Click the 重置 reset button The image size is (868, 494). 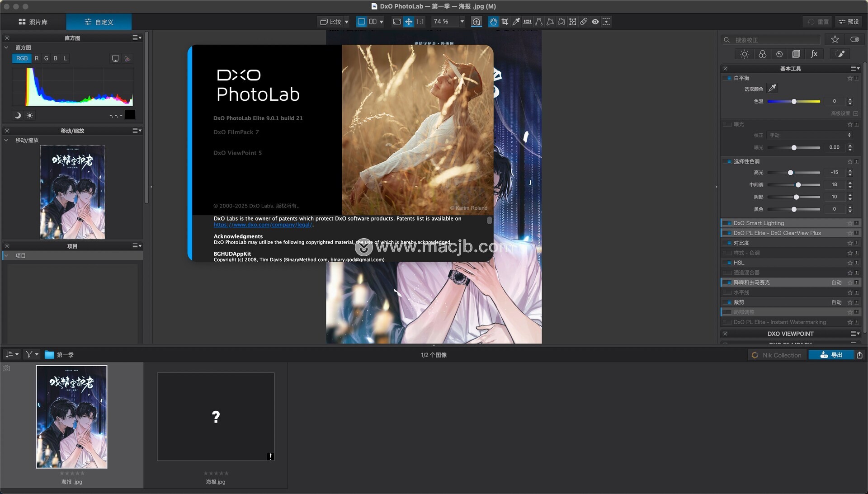pyautogui.click(x=818, y=22)
